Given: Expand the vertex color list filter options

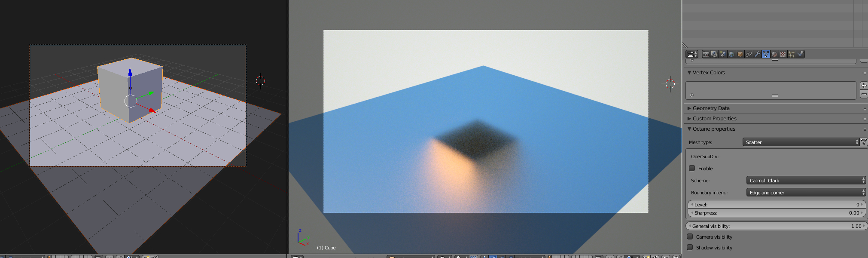Looking at the screenshot, I should (691, 95).
